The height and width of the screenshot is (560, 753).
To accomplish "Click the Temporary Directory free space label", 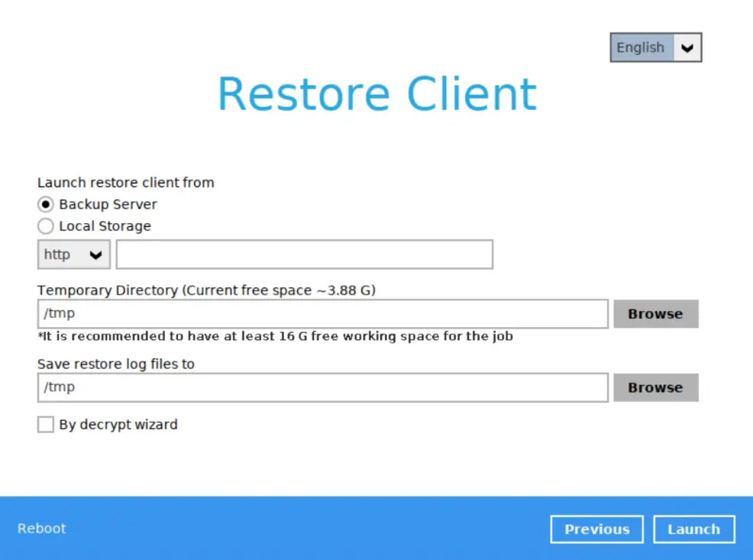I will tap(206, 290).
